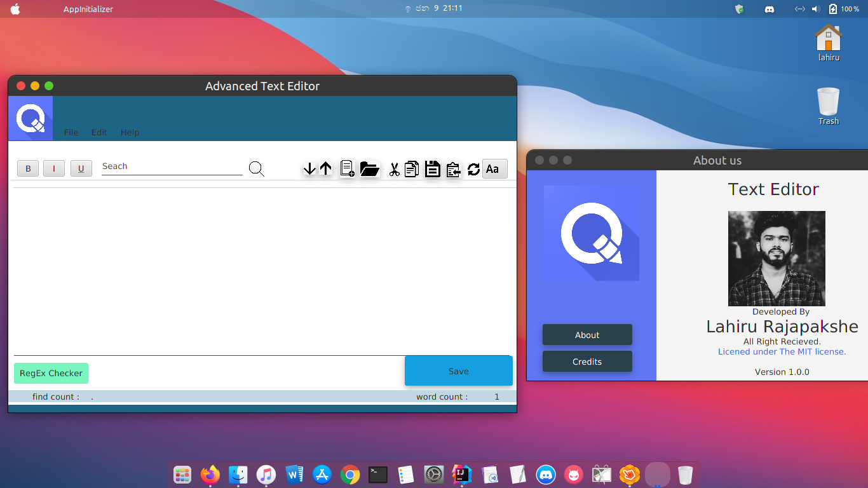The height and width of the screenshot is (488, 868).
Task: Toggle underline formatting with the U button
Action: pos(81,168)
